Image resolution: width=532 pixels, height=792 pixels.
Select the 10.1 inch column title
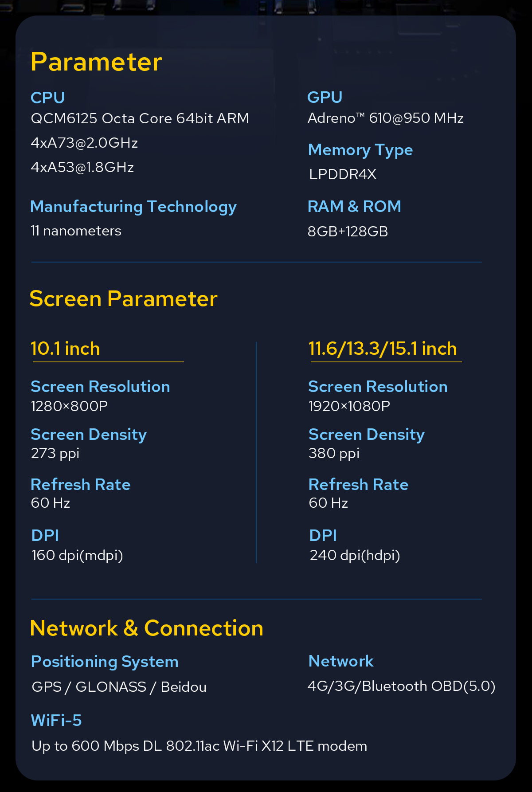click(65, 349)
